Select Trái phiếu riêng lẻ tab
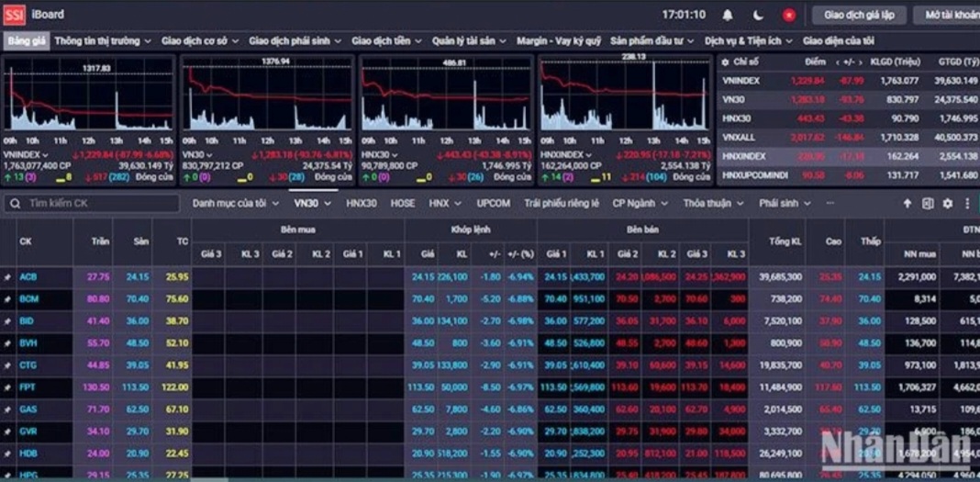Image resolution: width=980 pixels, height=482 pixels. pyautogui.click(x=562, y=203)
